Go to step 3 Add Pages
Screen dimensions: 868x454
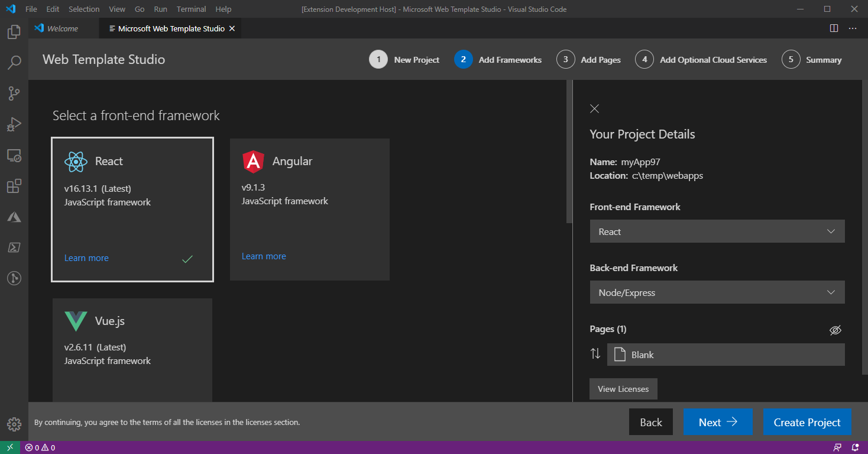click(589, 60)
